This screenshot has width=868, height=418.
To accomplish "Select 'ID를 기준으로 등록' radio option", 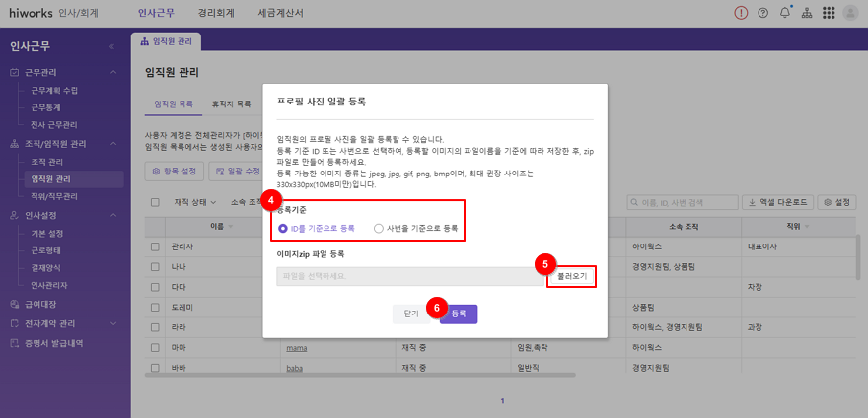I will 283,228.
